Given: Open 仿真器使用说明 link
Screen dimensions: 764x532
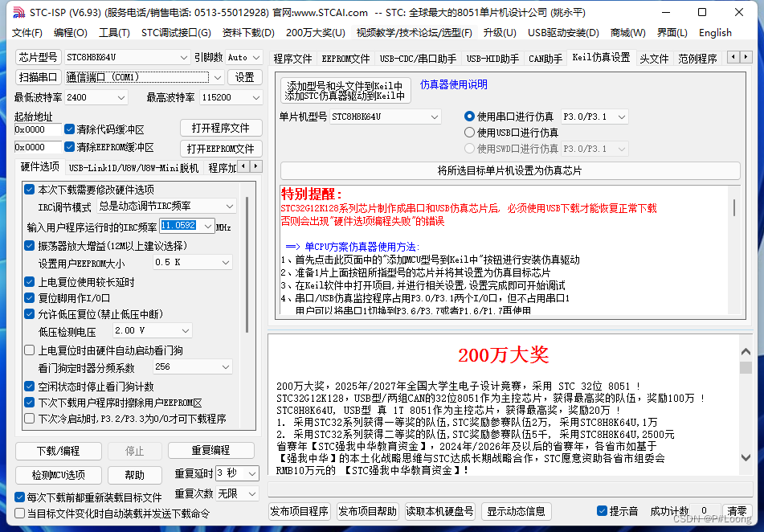Looking at the screenshot, I should coord(454,84).
